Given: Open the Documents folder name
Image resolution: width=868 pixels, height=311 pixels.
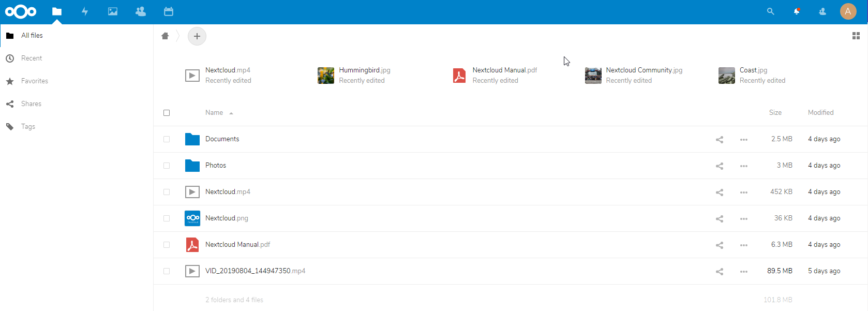Looking at the screenshot, I should pyautogui.click(x=222, y=139).
